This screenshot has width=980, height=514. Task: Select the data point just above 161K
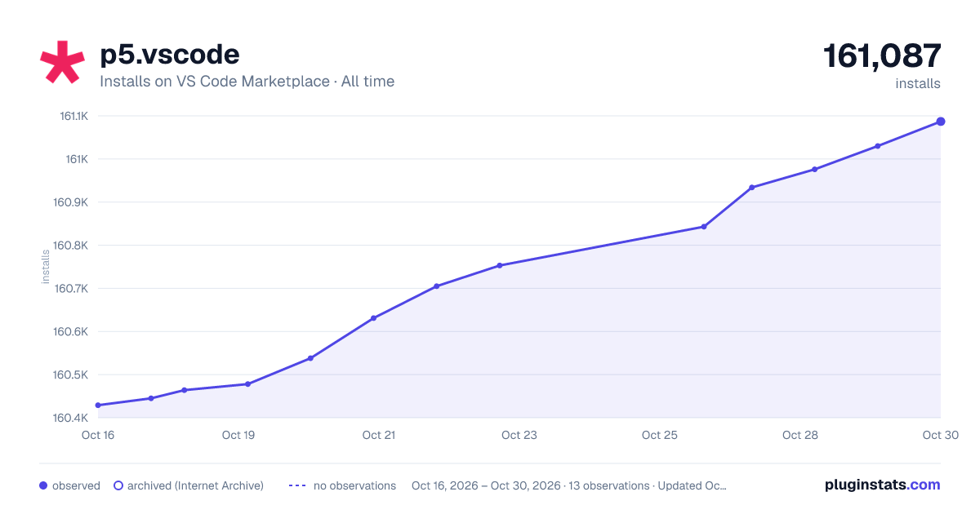tap(877, 146)
